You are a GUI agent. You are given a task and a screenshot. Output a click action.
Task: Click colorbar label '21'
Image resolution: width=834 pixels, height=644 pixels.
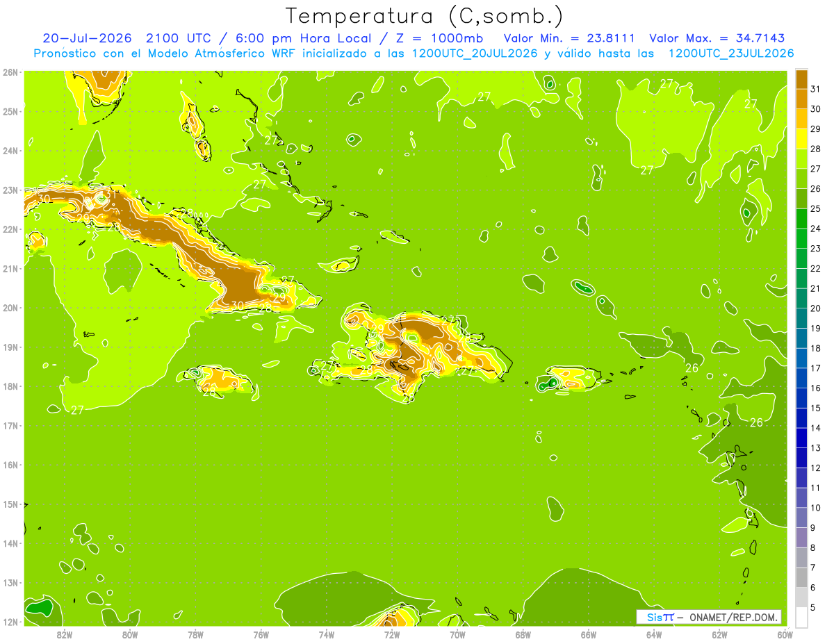point(816,289)
